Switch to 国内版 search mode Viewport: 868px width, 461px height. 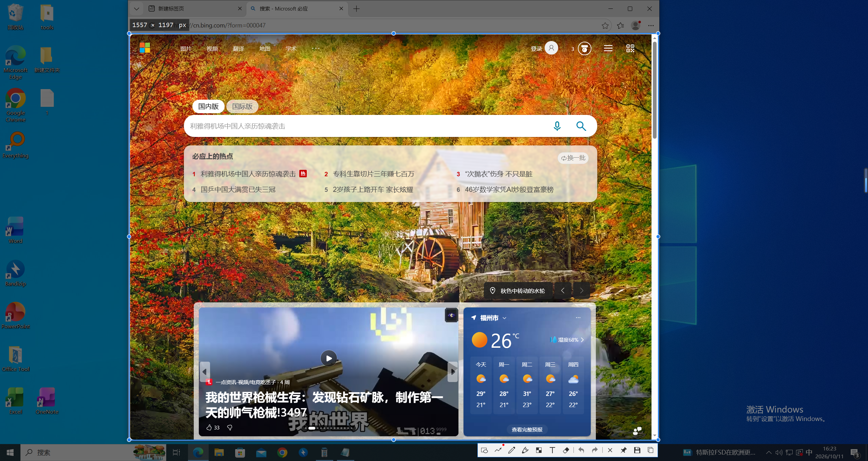pyautogui.click(x=208, y=106)
